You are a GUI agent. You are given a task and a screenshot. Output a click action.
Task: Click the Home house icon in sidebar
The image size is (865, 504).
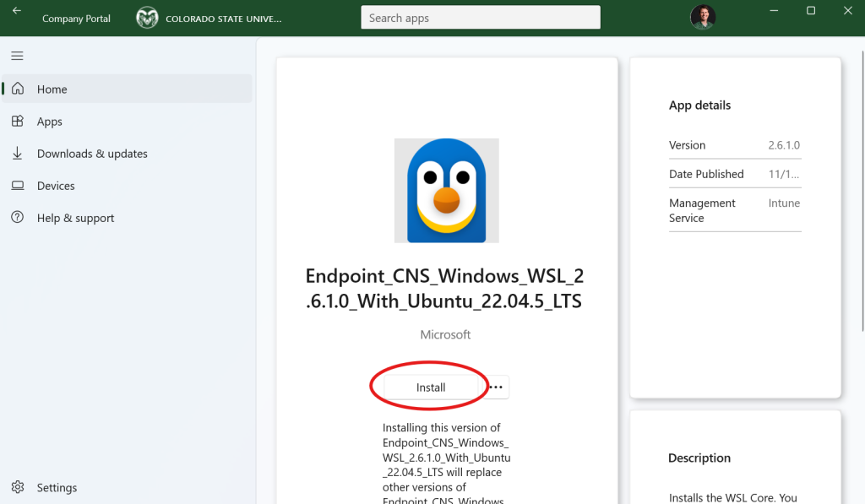pos(18,89)
